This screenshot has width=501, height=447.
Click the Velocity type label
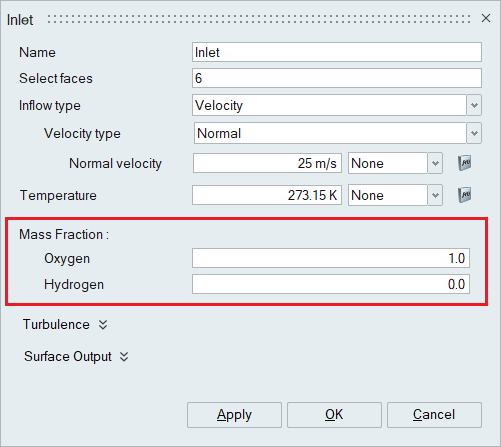(82, 133)
